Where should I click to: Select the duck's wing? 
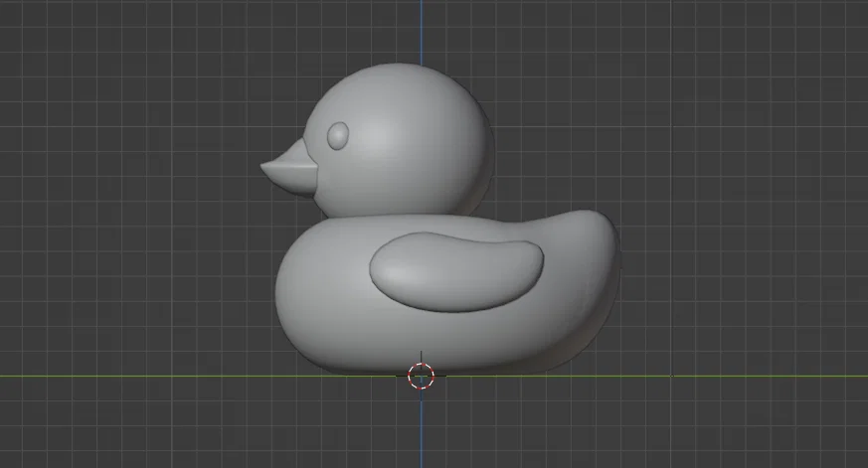(x=456, y=272)
